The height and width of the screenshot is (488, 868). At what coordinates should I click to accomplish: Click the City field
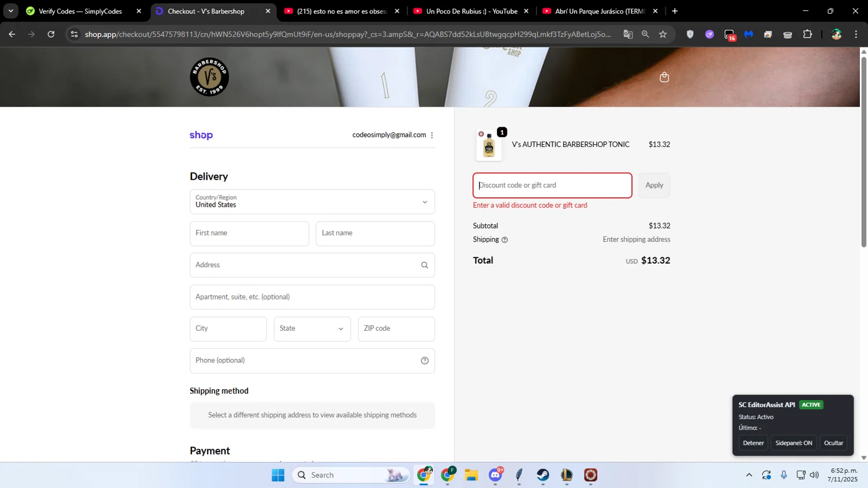point(229,329)
